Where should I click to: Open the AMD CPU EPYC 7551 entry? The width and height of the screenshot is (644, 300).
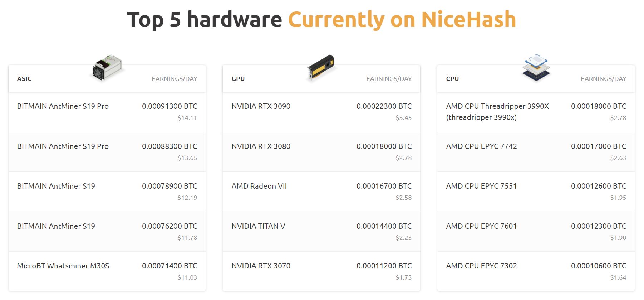(481, 186)
